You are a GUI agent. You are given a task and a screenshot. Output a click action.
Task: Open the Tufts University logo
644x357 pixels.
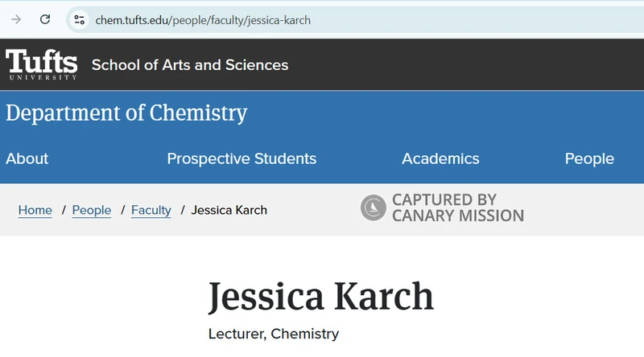(42, 64)
